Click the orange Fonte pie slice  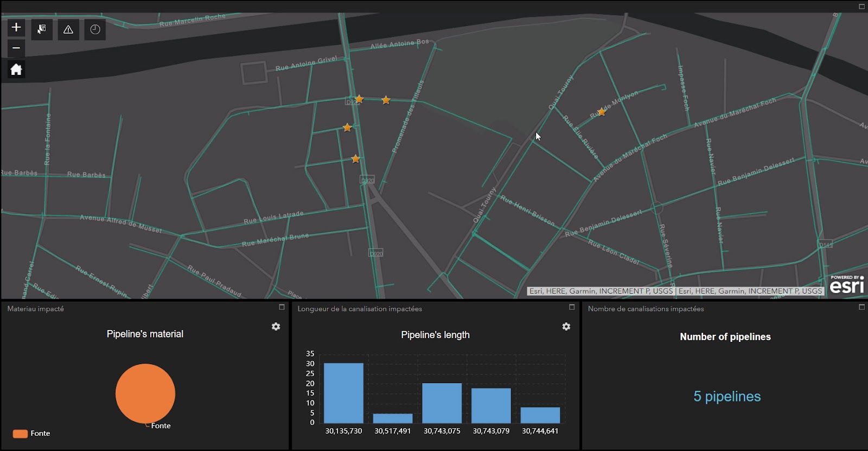point(145,393)
